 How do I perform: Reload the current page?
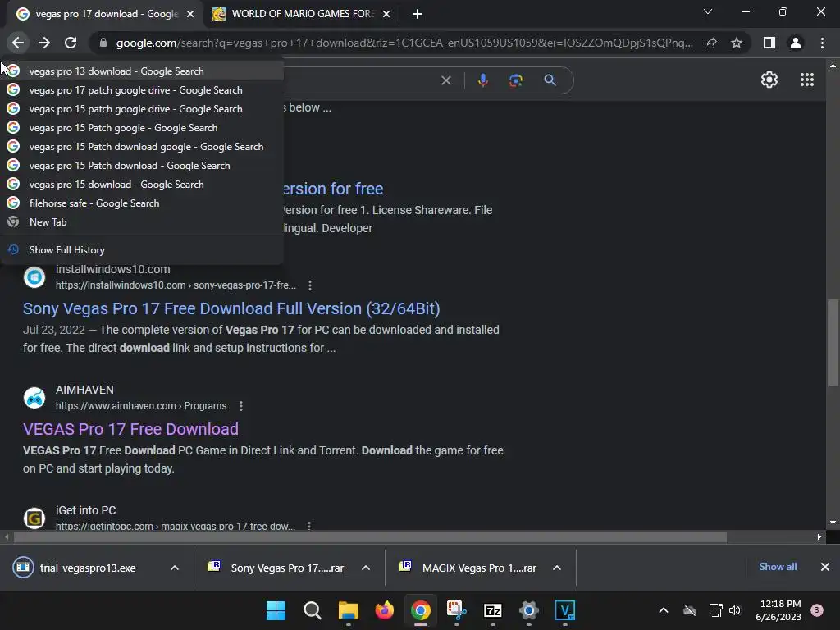pos(71,43)
